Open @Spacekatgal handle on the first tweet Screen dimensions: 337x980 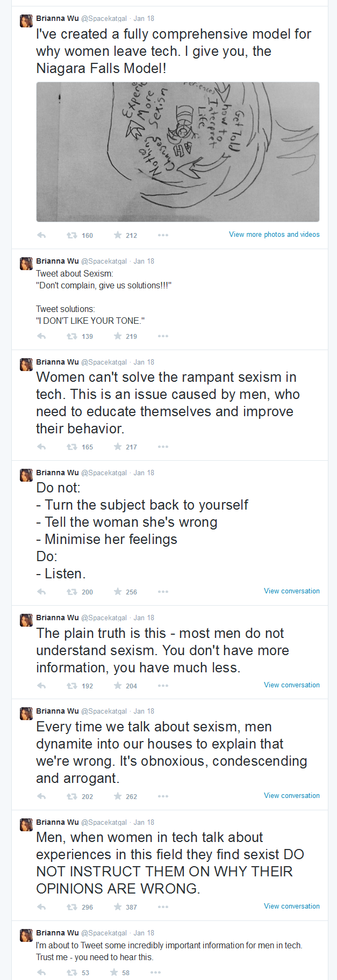point(104,19)
